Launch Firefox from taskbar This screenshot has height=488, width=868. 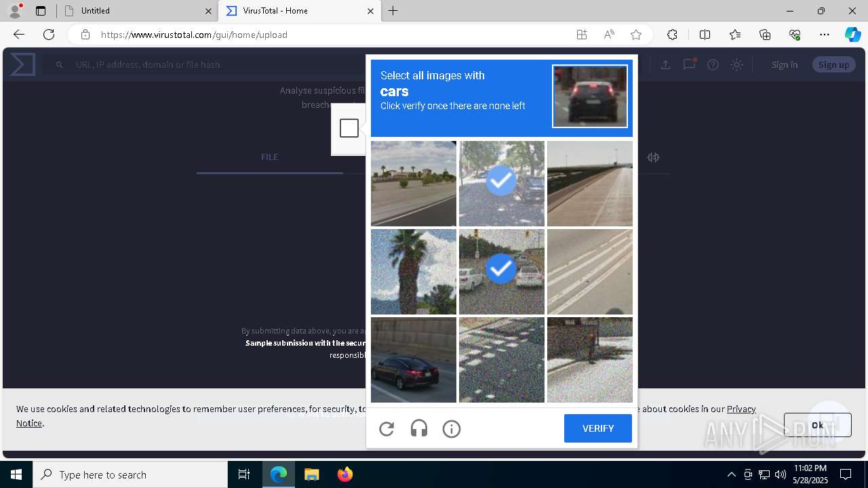click(345, 474)
